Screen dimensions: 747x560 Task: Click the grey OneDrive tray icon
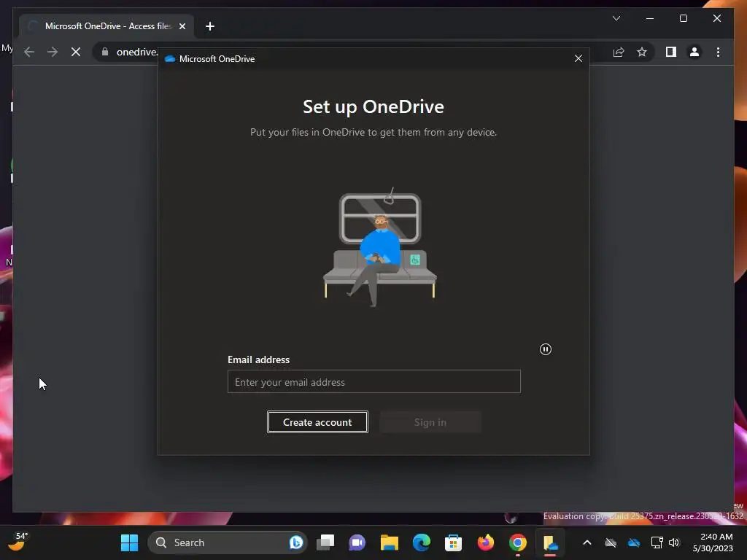click(611, 542)
